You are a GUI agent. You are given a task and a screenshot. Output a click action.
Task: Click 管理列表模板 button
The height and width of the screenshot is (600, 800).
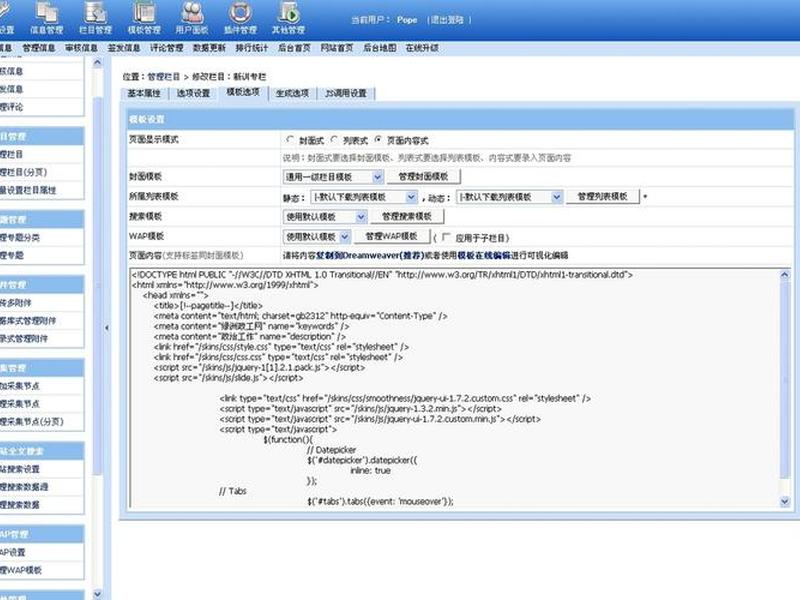click(x=602, y=196)
